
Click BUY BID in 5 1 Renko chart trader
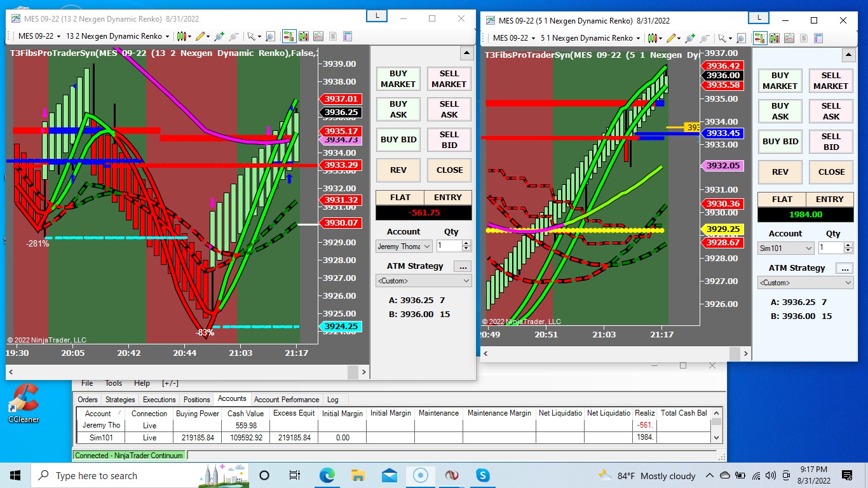pos(780,141)
